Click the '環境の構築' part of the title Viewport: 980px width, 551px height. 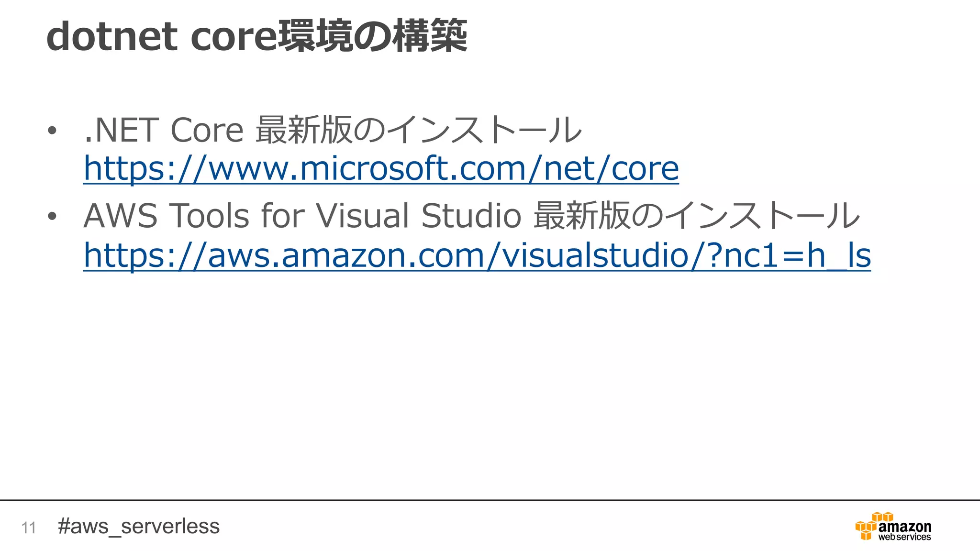point(372,36)
